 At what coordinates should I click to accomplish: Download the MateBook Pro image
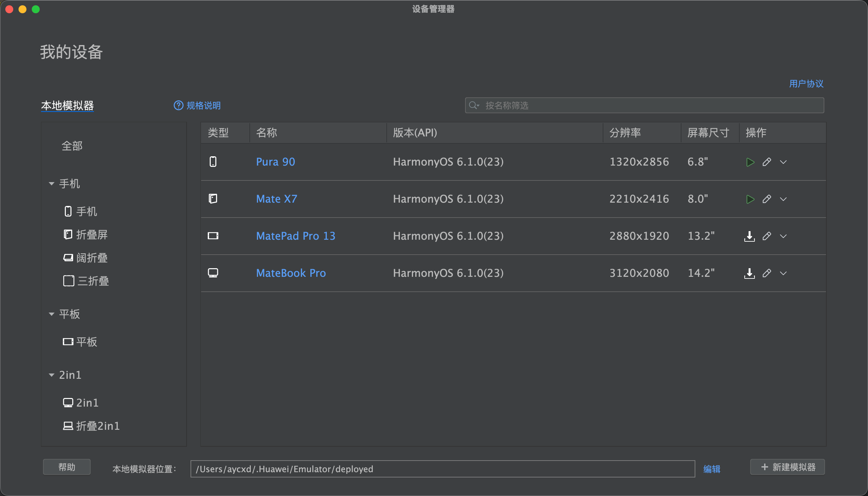tap(749, 273)
